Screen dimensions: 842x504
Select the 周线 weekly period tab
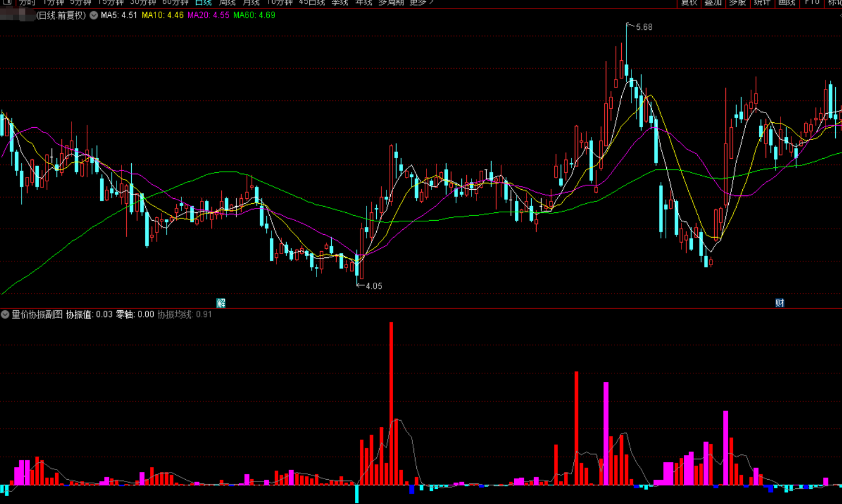[x=227, y=3]
